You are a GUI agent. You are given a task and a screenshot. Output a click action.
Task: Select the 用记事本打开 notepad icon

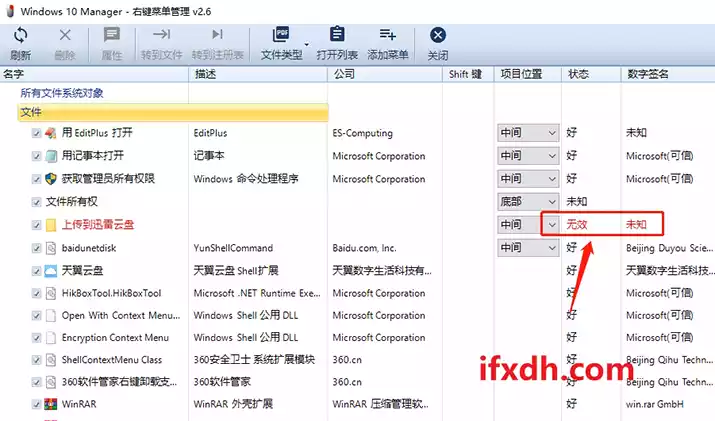pyautogui.click(x=51, y=156)
